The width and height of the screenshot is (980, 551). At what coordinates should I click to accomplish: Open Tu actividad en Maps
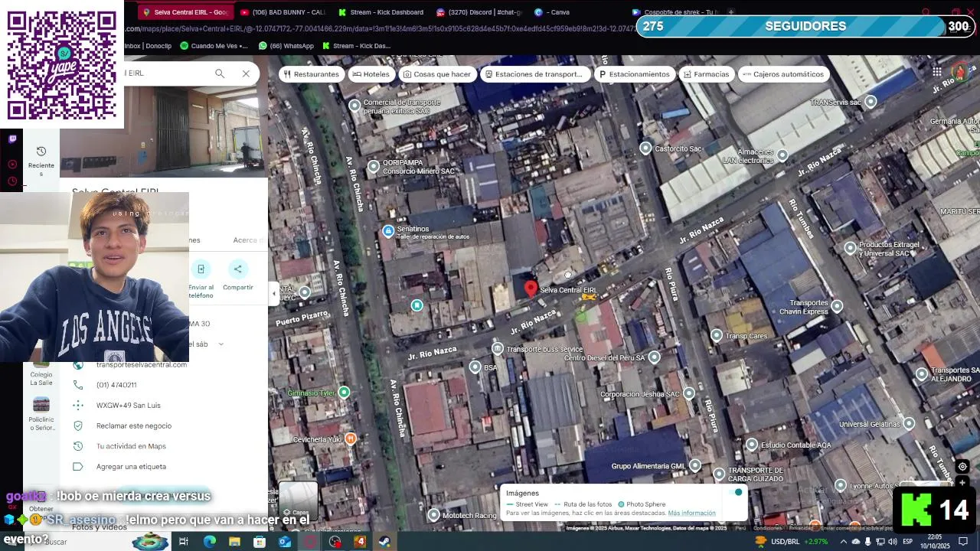coord(131,446)
